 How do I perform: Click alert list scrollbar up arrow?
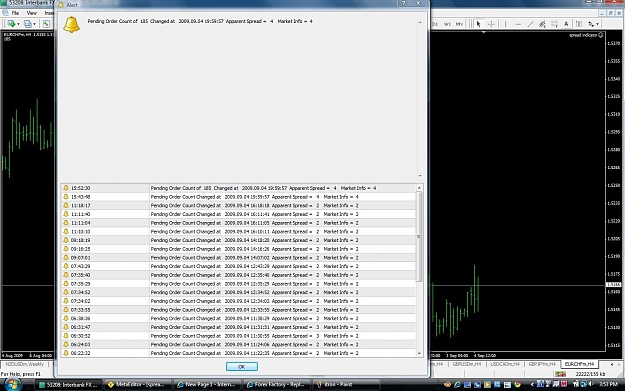click(x=419, y=188)
